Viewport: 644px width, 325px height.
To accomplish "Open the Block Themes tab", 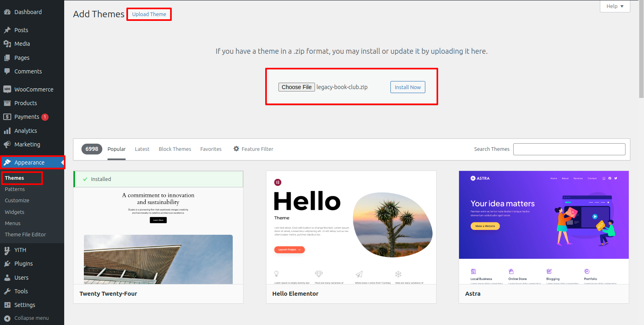I will point(175,149).
